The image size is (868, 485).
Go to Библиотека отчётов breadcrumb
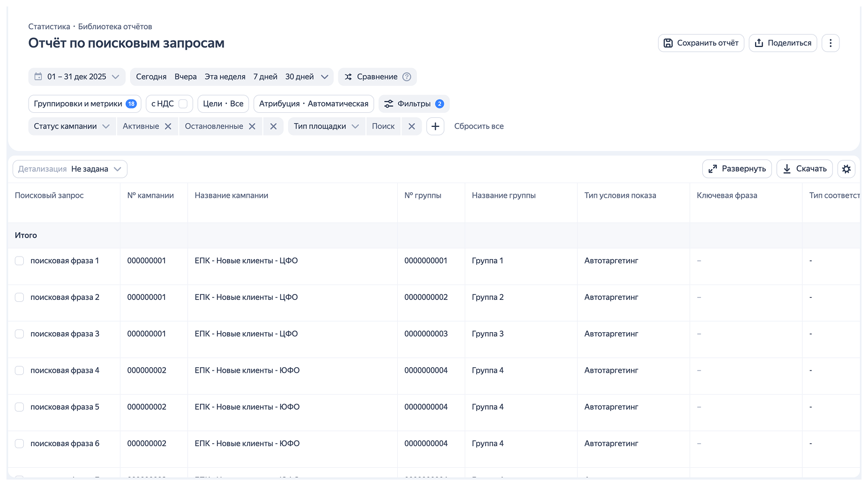(115, 26)
